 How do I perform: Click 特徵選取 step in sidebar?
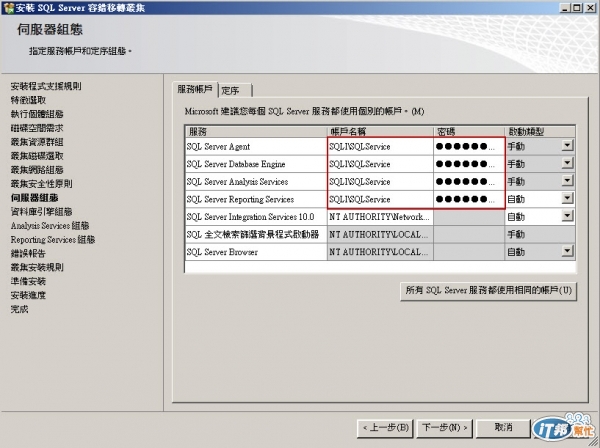click(x=28, y=100)
